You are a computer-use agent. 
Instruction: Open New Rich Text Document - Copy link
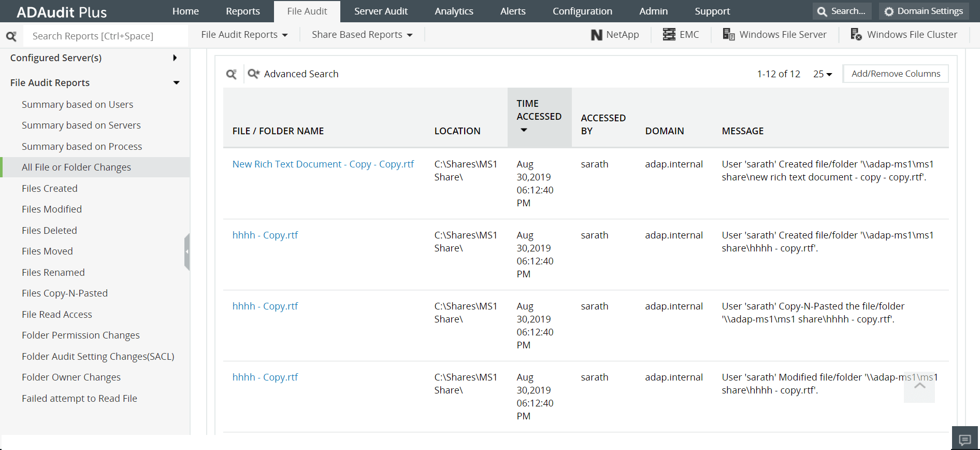pyautogui.click(x=323, y=164)
